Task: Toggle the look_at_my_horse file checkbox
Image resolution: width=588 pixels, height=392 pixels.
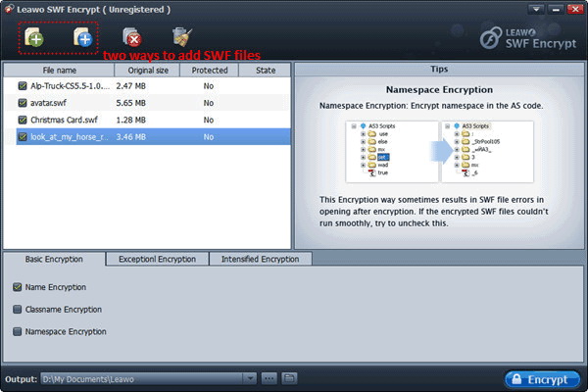Action: click(23, 137)
